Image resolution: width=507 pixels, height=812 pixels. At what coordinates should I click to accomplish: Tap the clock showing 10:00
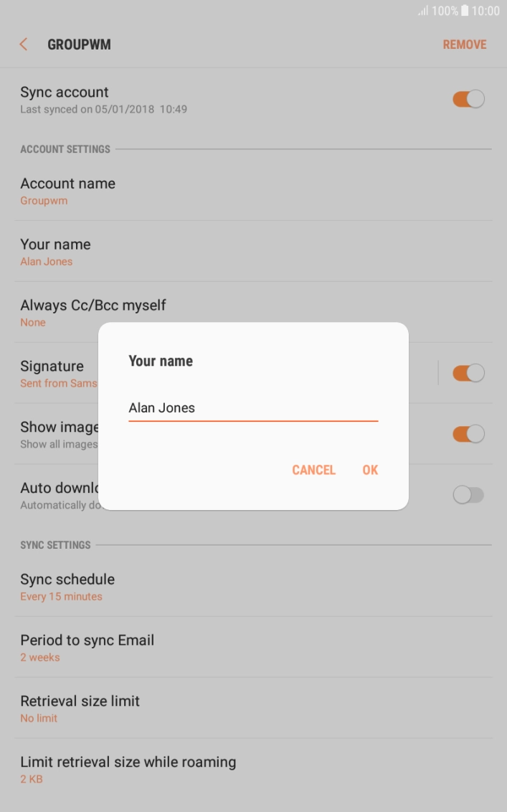pyautogui.click(x=485, y=11)
